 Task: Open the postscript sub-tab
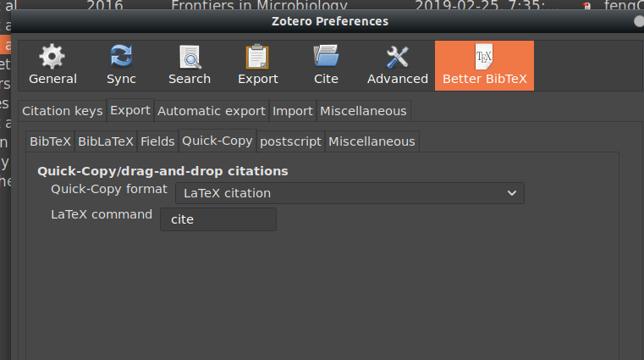[290, 141]
